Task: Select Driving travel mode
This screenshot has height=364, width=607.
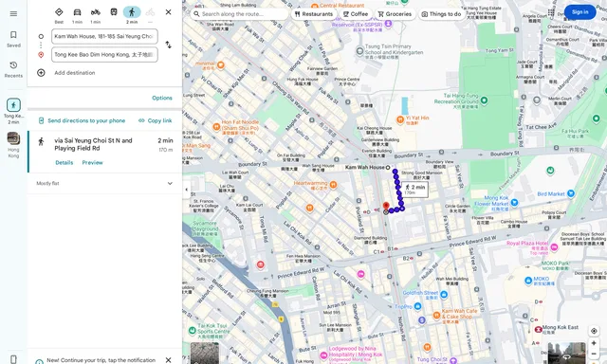Action: (77, 15)
